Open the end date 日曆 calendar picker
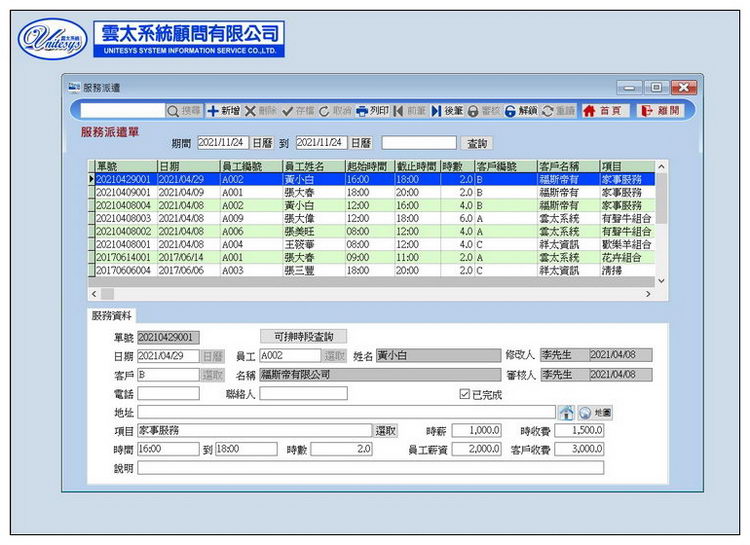The image size is (750, 545). pyautogui.click(x=362, y=143)
